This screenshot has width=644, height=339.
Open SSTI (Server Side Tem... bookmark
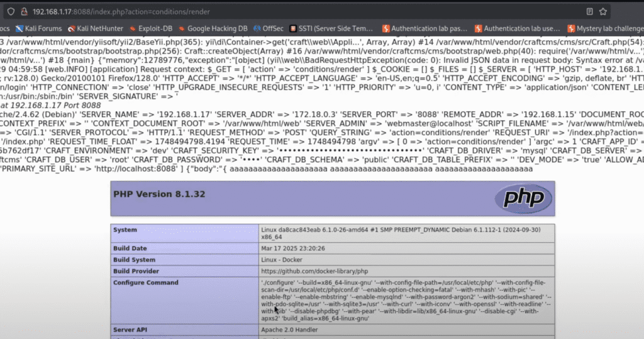[x=331, y=28]
